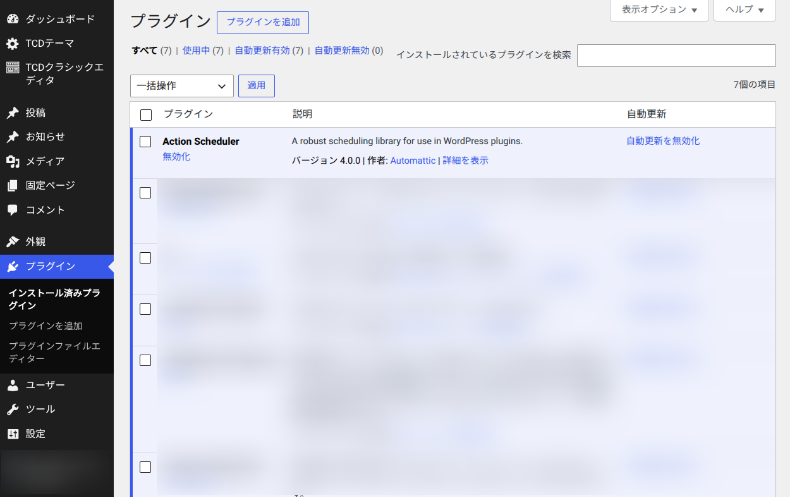Sort by the プラグイン column header
790x497 pixels.
(188, 114)
